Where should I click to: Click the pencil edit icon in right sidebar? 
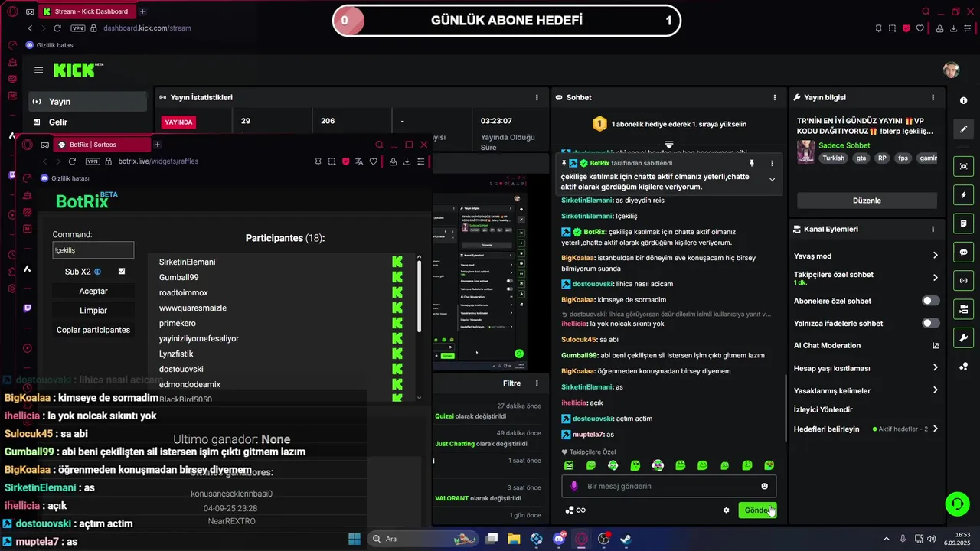coord(963,129)
